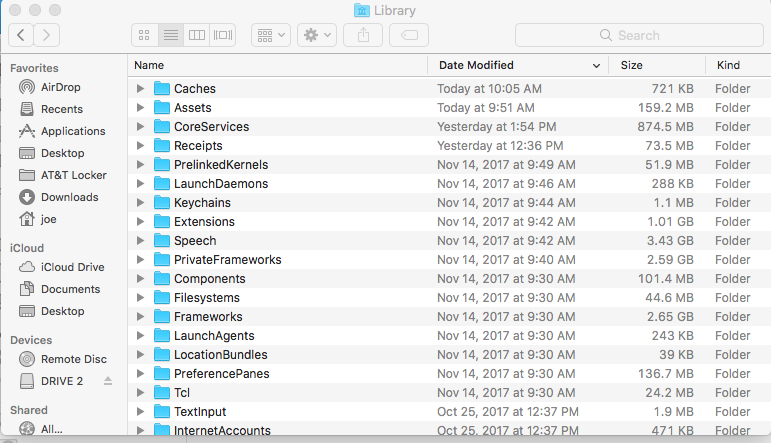
Task: Switch to cover flow view
Action: tap(223, 35)
